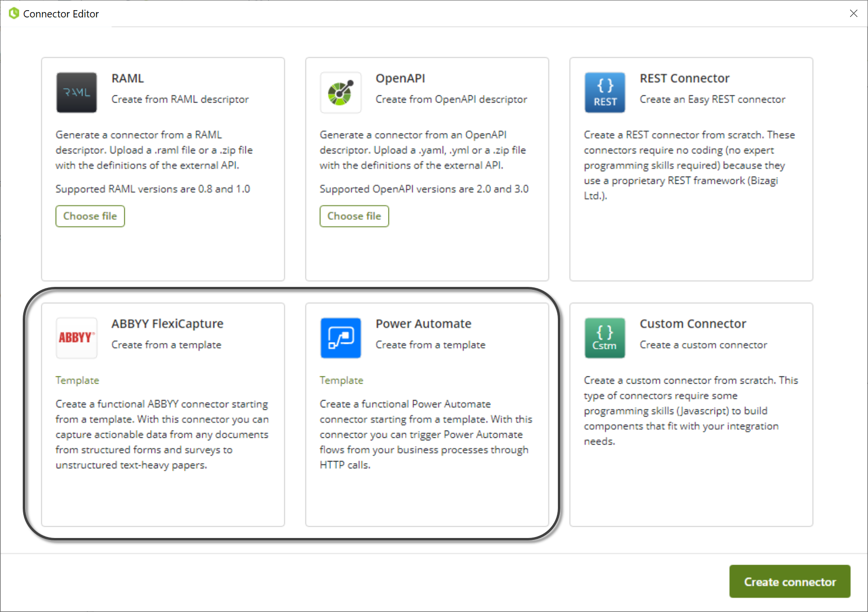
Task: Click the Template label under ABBYY FlexiCapture
Action: 77,380
